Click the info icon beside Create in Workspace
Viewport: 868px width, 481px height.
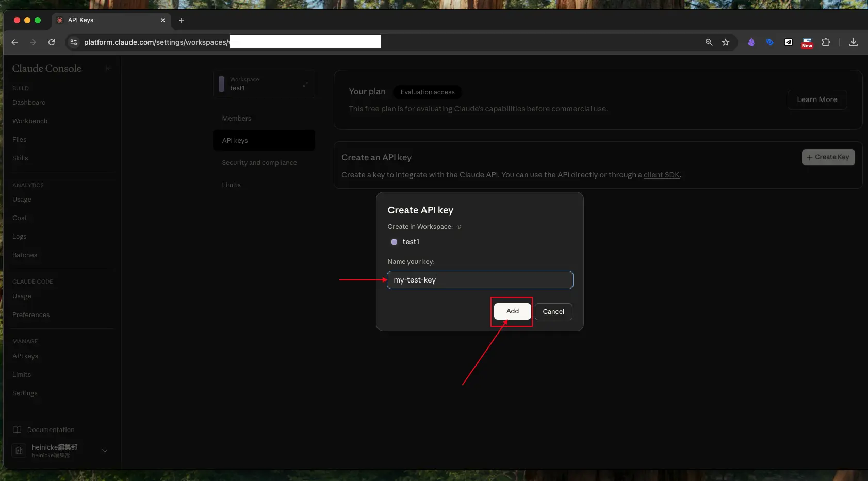[459, 227]
